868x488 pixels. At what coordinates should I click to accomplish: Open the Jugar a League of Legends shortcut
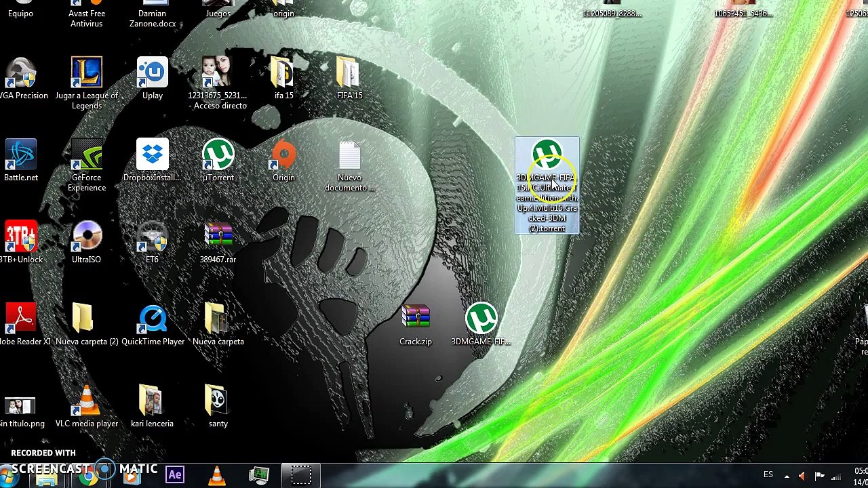[x=87, y=83]
